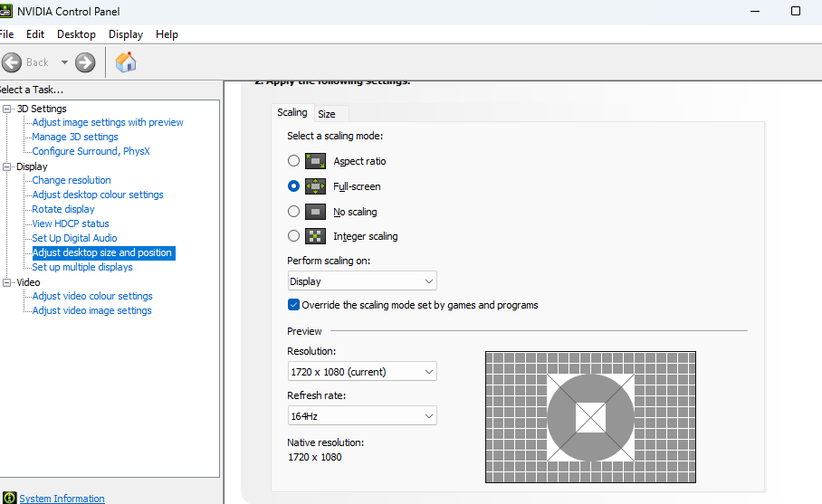Open the Desktop menu
This screenshot has width=822, height=504.
coord(76,34)
